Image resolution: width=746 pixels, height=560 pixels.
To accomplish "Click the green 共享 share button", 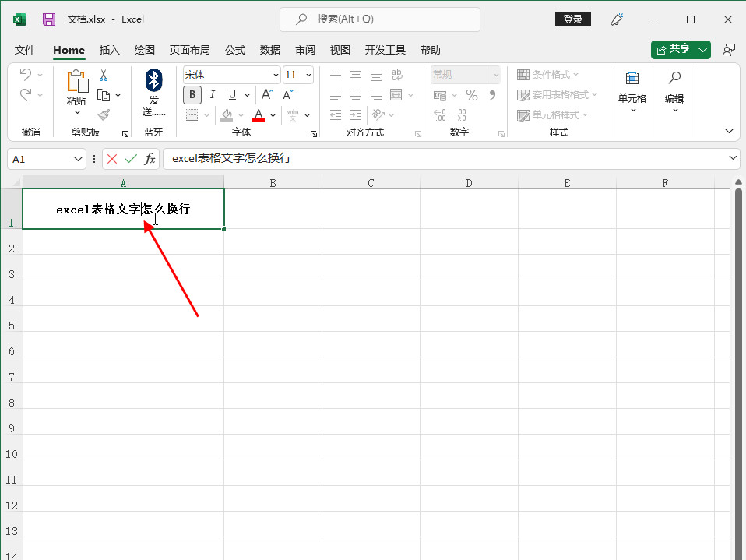I will (674, 49).
